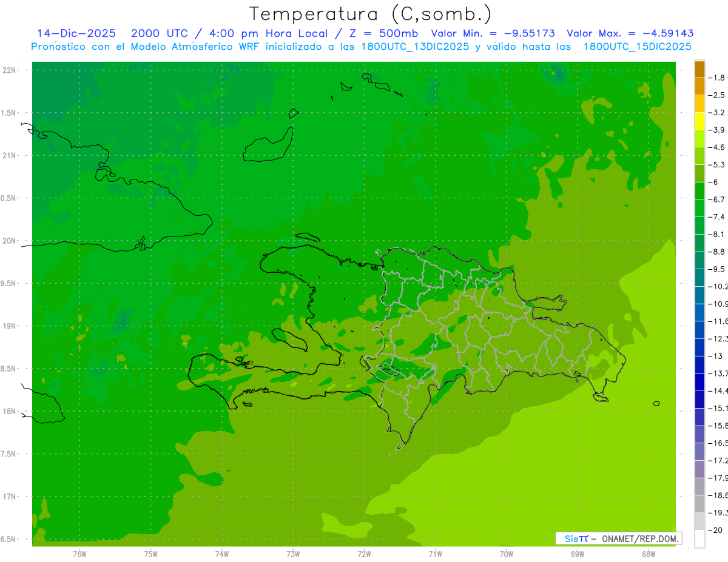The height and width of the screenshot is (562, 728).
Task: Click the '21N' latitude axis label
Action: click(x=10, y=155)
